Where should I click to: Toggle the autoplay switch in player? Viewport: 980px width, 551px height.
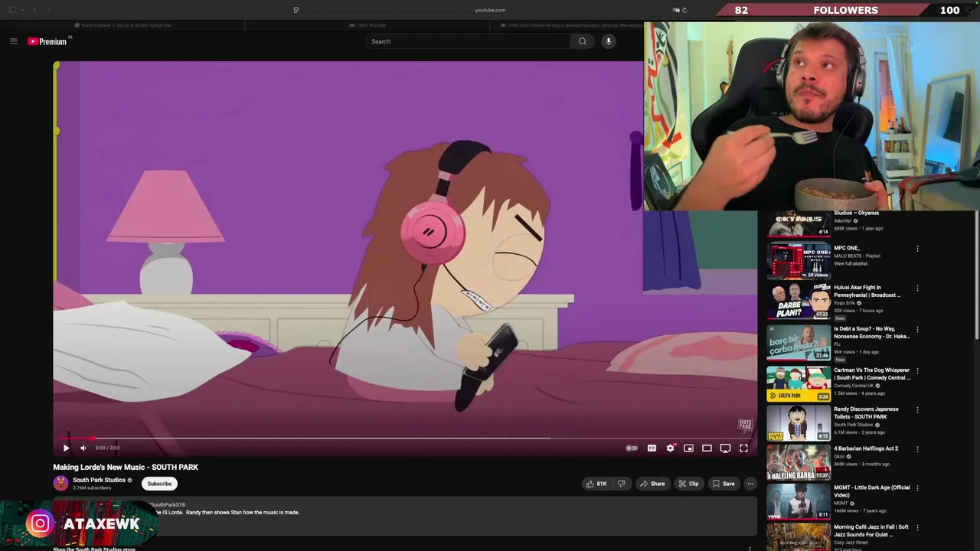[632, 448]
